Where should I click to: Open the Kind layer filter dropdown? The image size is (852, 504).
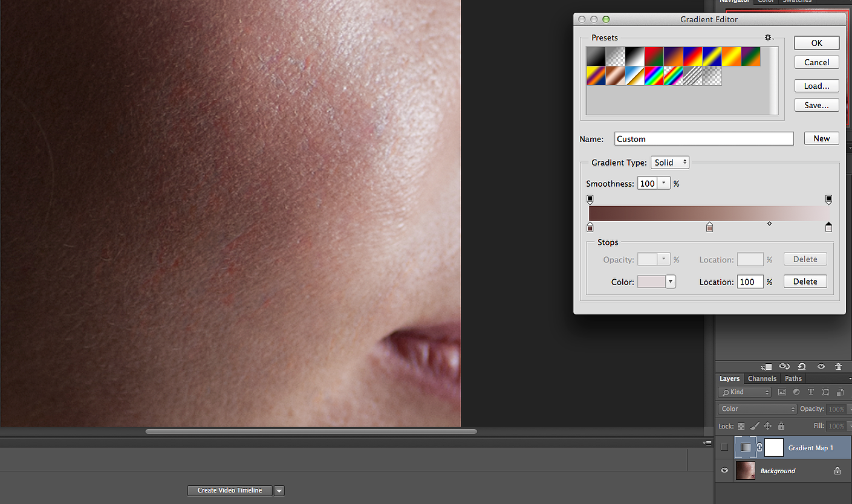744,392
